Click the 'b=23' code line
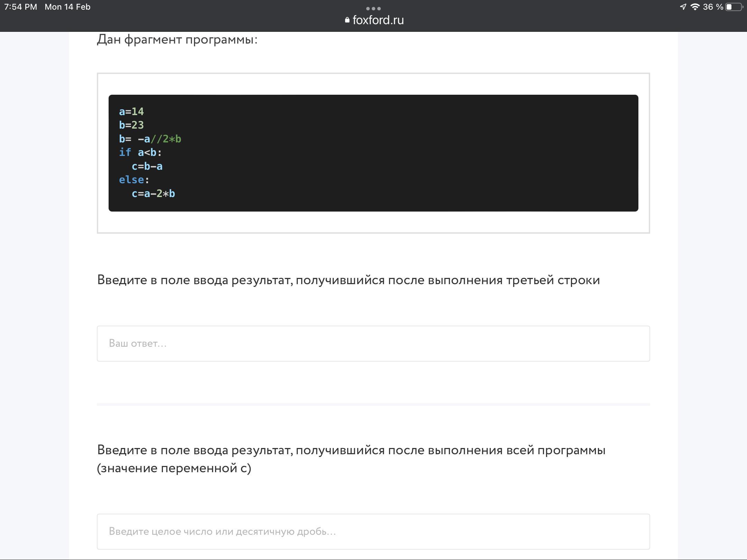The width and height of the screenshot is (747, 560). tap(131, 125)
